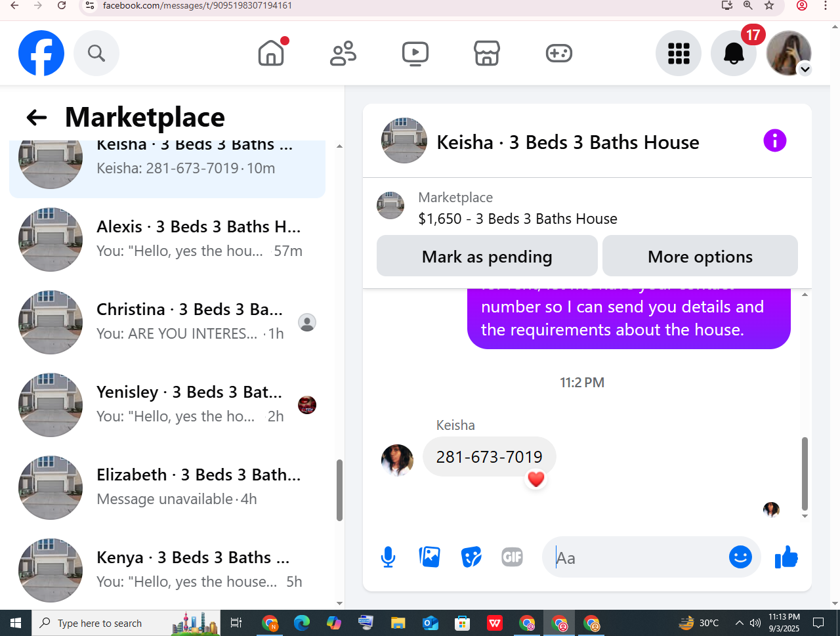This screenshot has width=840, height=636.
Task: Open Outlook from the taskbar
Action: (x=430, y=623)
